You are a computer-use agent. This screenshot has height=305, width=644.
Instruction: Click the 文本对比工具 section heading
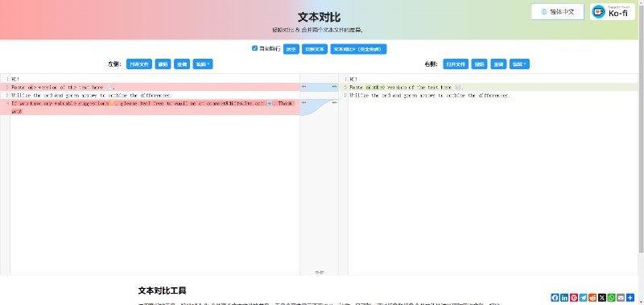pyautogui.click(x=163, y=291)
